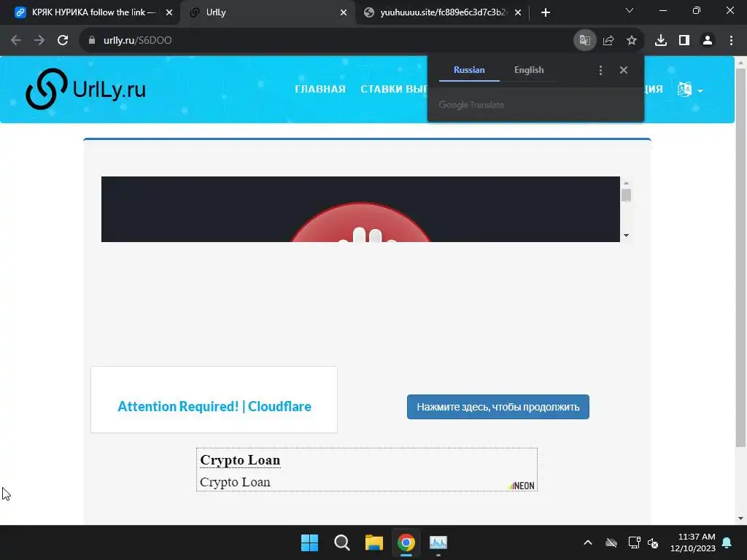Open the Attention Required Cloudflare link
The width and height of the screenshot is (747, 560).
[x=214, y=406]
